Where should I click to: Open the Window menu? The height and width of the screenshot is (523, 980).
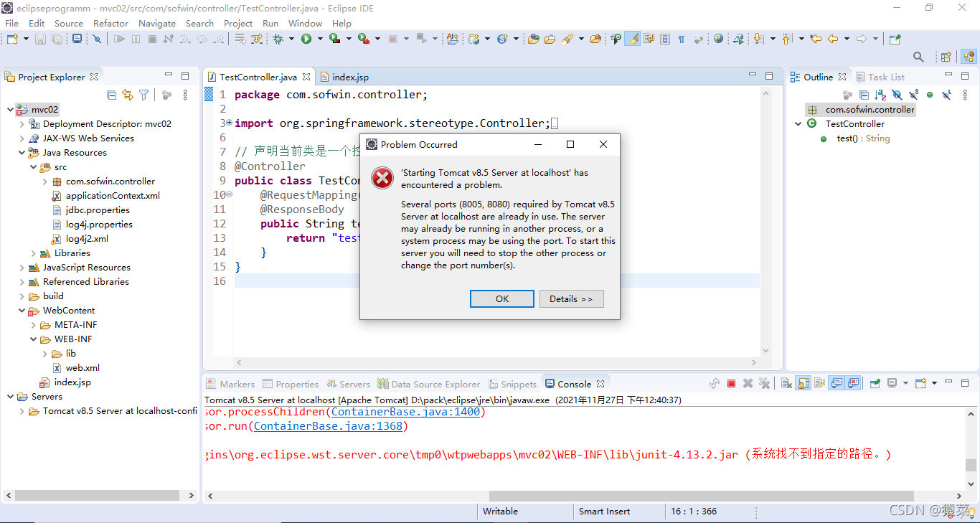(305, 23)
